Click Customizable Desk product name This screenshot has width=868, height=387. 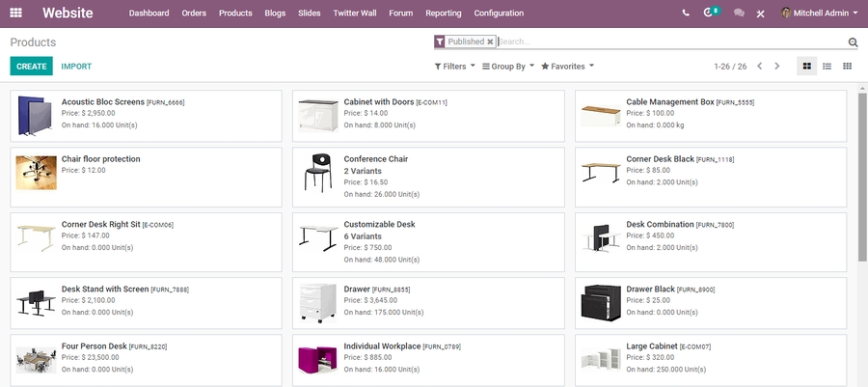point(379,224)
